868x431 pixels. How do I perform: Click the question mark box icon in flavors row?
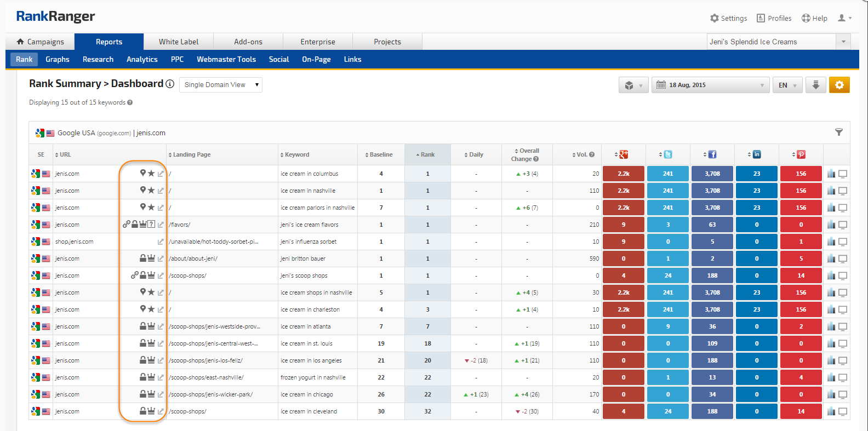pyautogui.click(x=151, y=225)
